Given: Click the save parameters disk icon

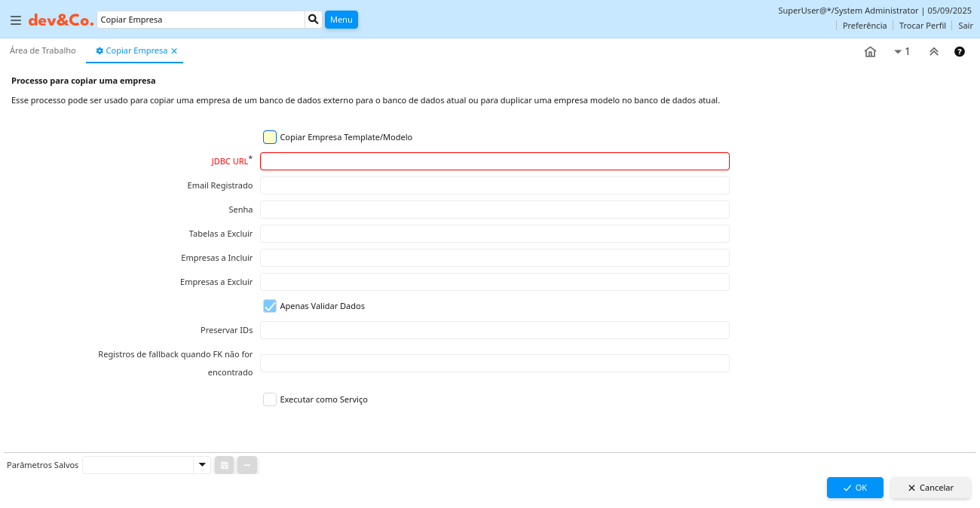Looking at the screenshot, I should click(224, 465).
